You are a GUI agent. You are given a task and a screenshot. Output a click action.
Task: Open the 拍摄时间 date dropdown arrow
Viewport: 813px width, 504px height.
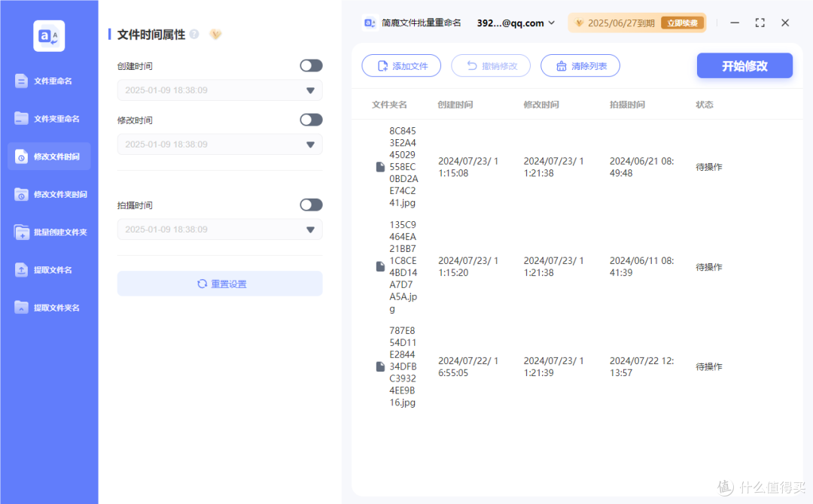(x=310, y=229)
